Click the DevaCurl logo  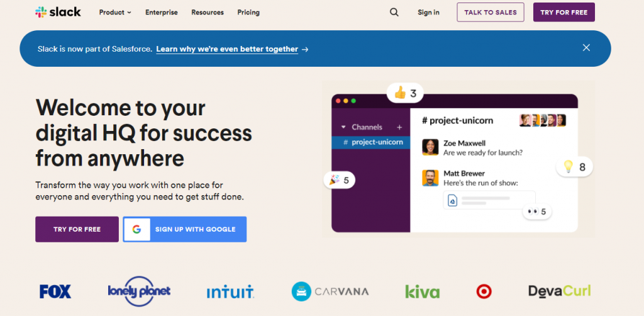[x=559, y=291]
